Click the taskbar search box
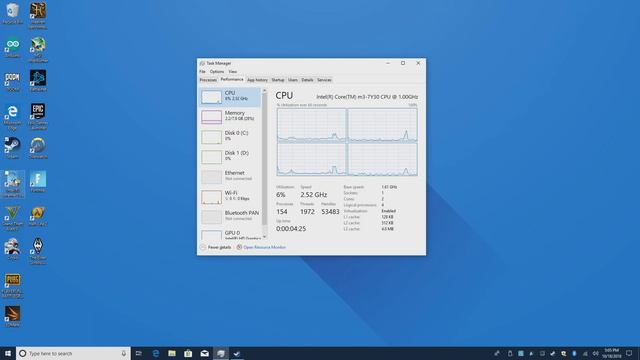The width and height of the screenshot is (640, 360). point(73,353)
